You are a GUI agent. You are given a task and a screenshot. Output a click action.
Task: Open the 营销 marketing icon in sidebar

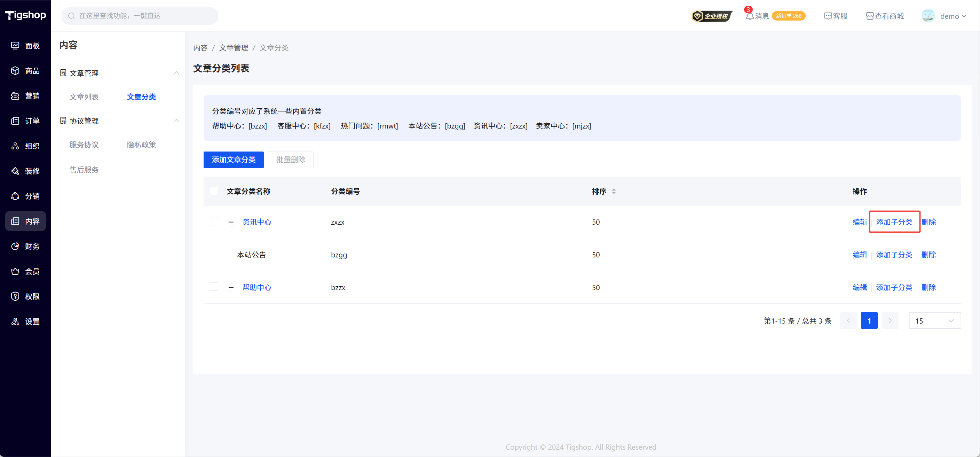tap(15, 96)
